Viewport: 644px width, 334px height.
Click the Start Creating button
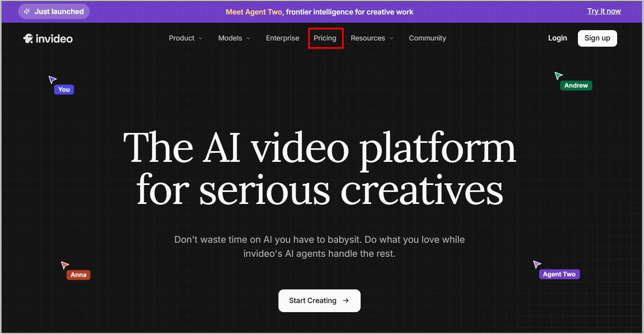click(319, 301)
